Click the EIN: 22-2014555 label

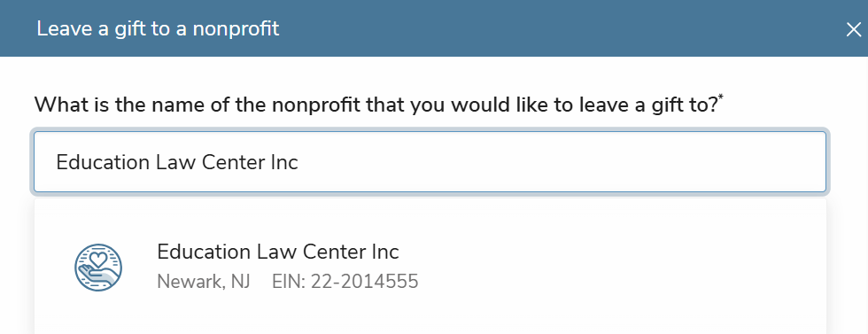tap(345, 282)
